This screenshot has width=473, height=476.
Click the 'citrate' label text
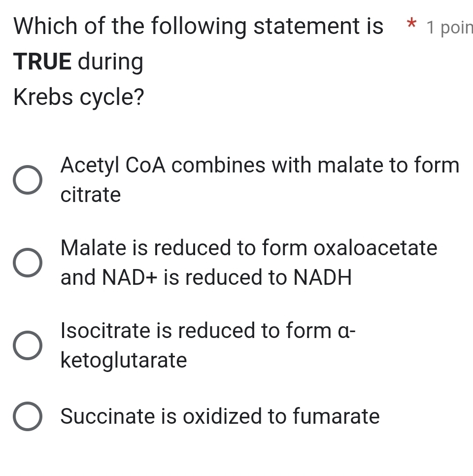[90, 195]
